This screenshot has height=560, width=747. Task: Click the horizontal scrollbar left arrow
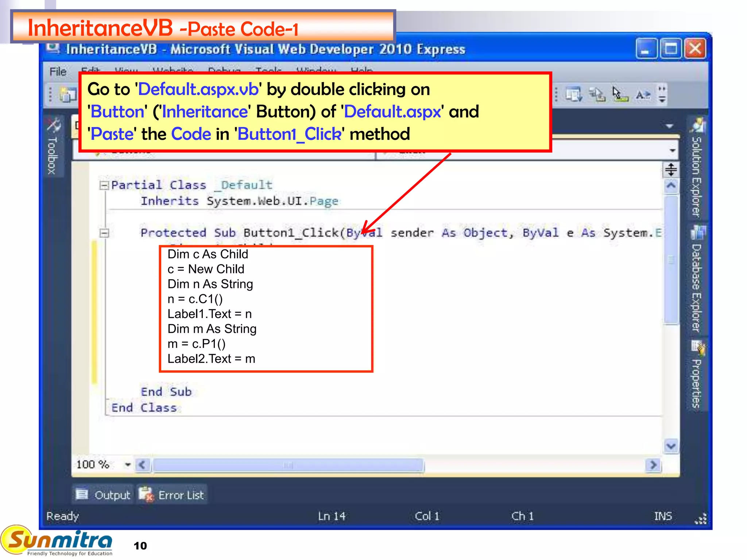click(x=142, y=465)
